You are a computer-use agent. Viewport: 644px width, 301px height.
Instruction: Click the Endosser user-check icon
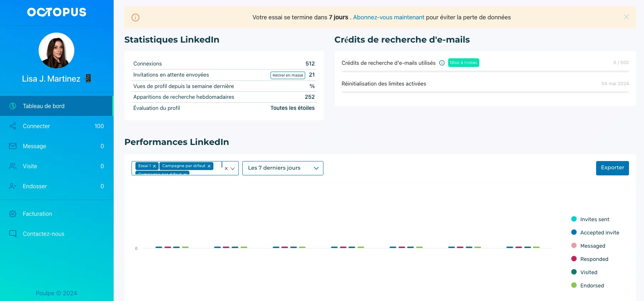[13, 186]
